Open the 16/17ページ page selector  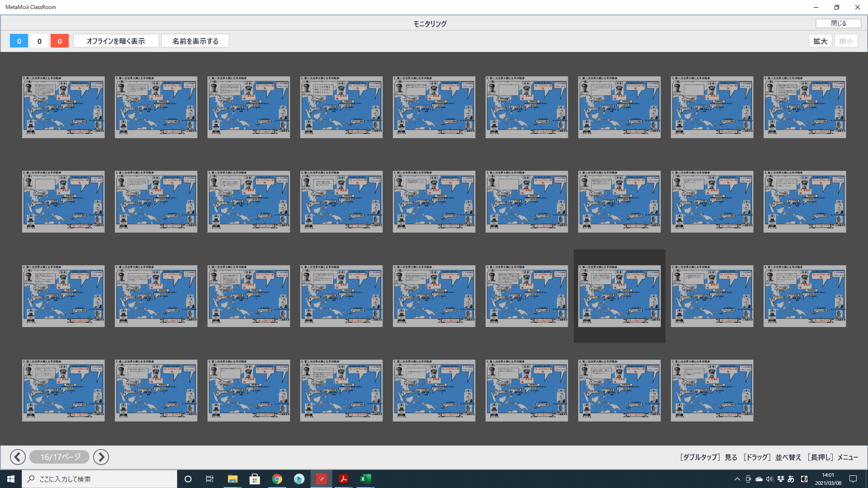pyautogui.click(x=60, y=457)
